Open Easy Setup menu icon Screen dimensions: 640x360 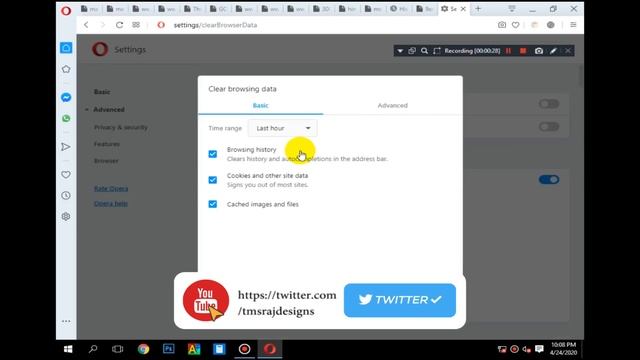[573, 25]
